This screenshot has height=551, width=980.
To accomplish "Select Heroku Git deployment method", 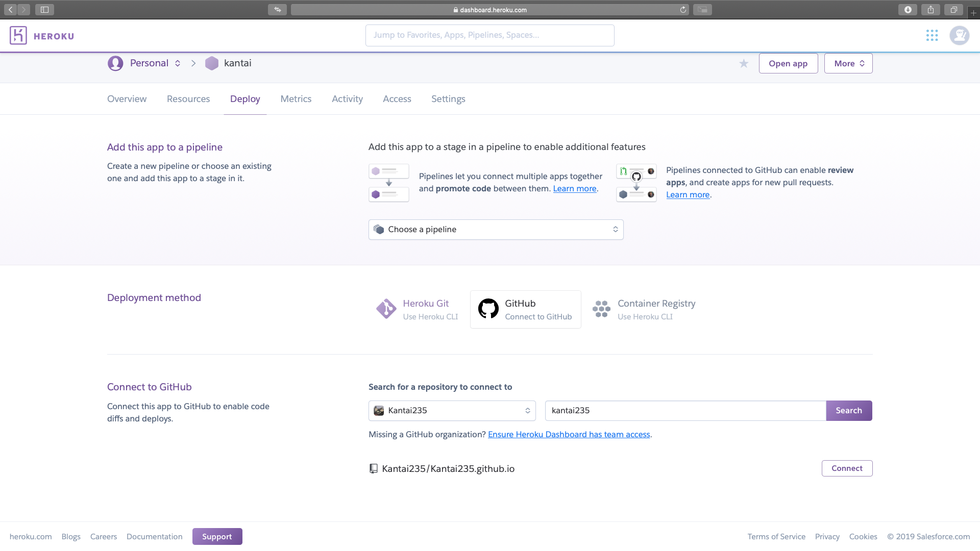I will point(418,309).
